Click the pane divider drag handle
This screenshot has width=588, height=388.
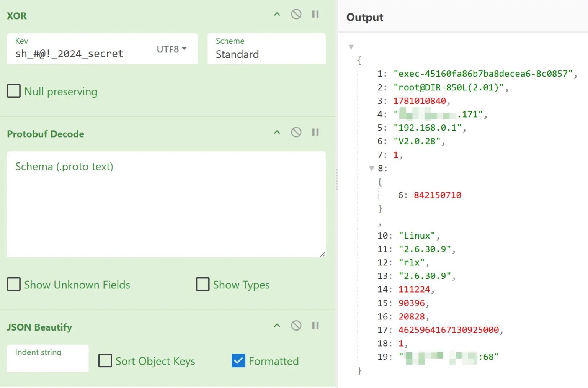pos(336,180)
